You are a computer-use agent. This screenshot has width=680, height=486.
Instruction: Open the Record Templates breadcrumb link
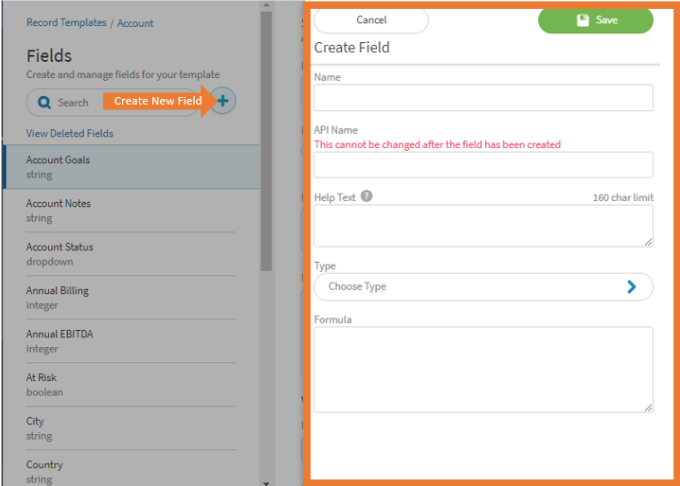click(66, 23)
